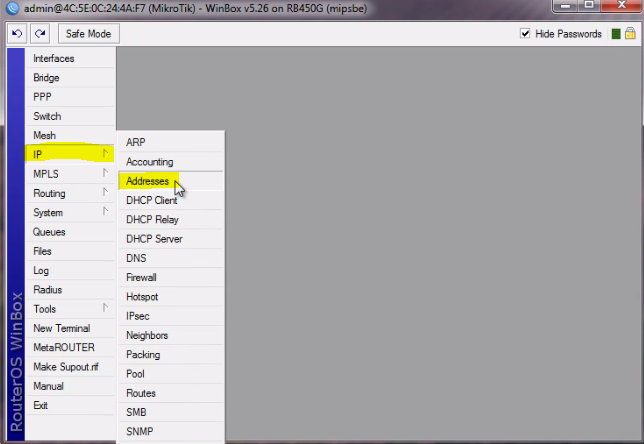The image size is (644, 444).
Task: Choose DNS in IP submenu
Action: click(x=171, y=258)
